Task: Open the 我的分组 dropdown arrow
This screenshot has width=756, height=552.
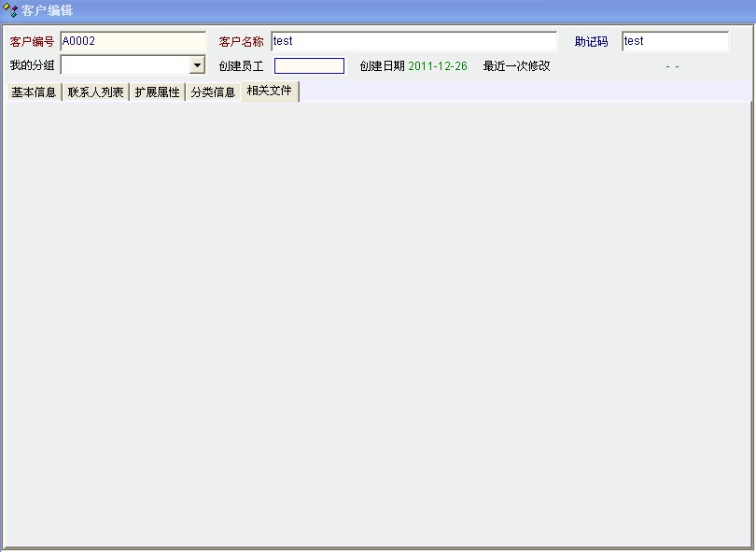Action: (x=197, y=66)
